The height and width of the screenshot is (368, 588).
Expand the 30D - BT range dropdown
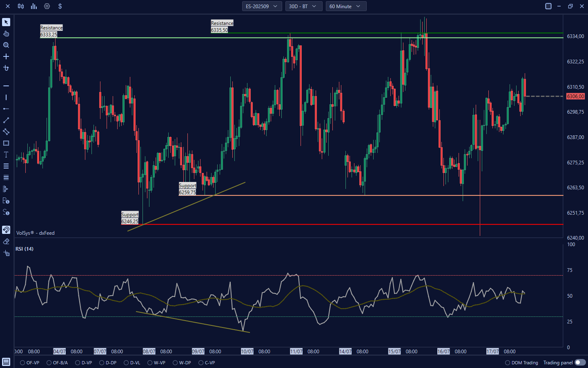click(303, 6)
